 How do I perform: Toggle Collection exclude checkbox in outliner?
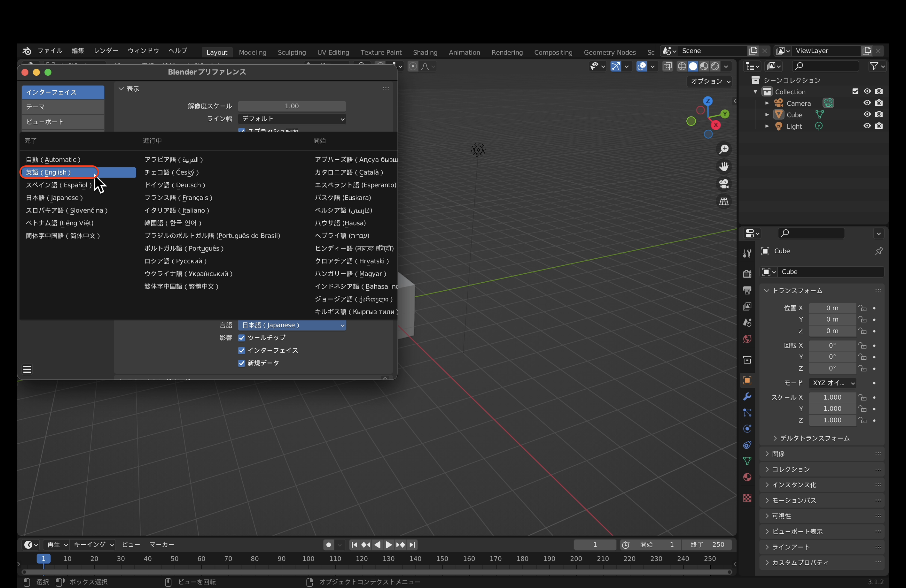(855, 91)
